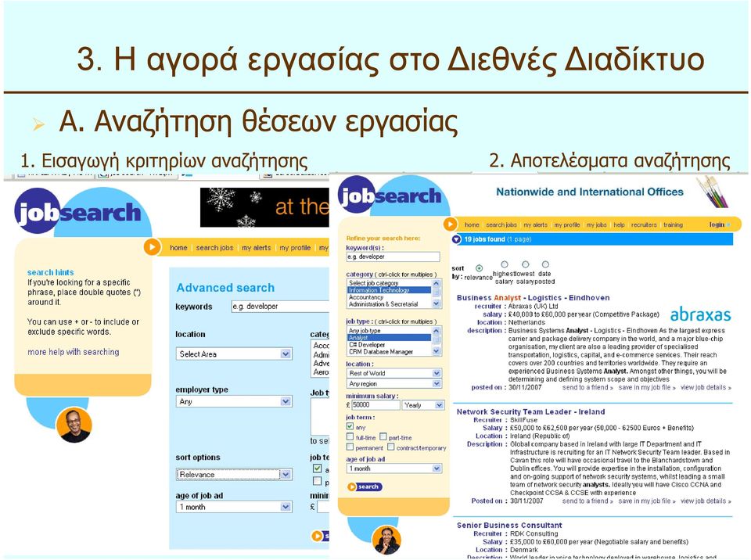This screenshot has width=751, height=560.
Task: Check the 'full-time' job term checkbox
Action: click(350, 436)
